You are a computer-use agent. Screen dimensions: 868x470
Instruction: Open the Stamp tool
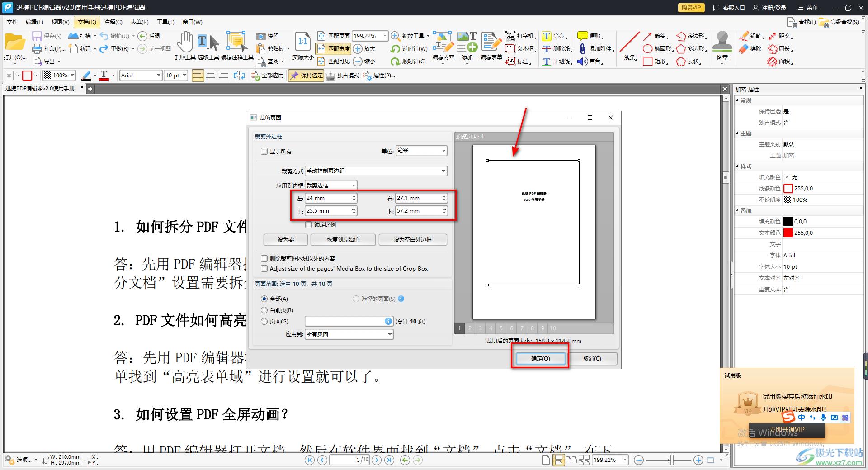click(722, 47)
